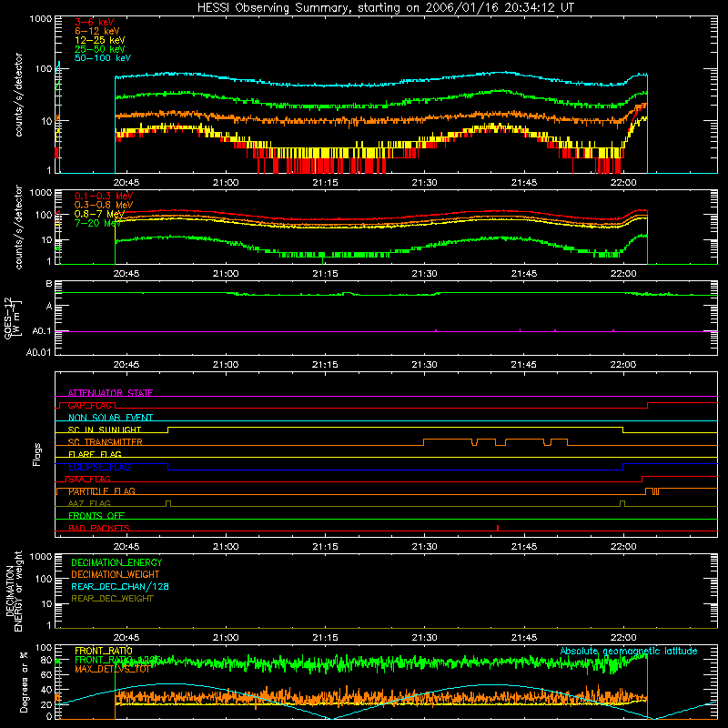Click the DECIMATION_WEIGHT legend label
Screen dimensions: 728x728
tap(116, 574)
